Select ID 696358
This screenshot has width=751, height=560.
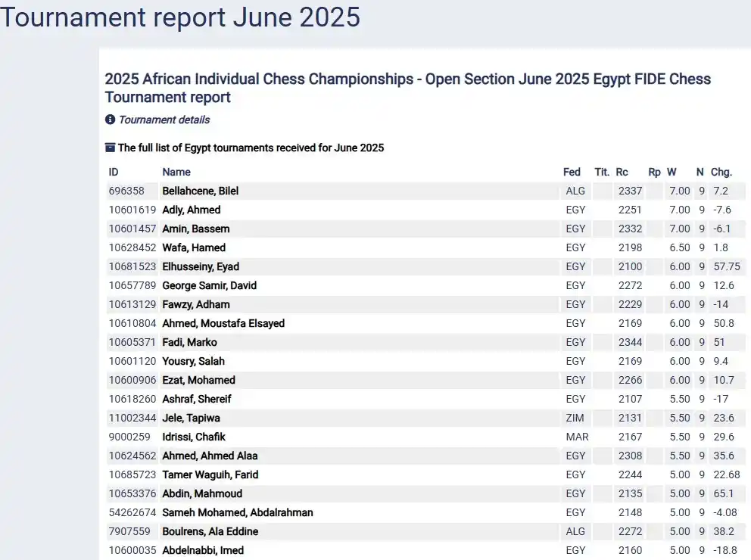click(x=126, y=191)
